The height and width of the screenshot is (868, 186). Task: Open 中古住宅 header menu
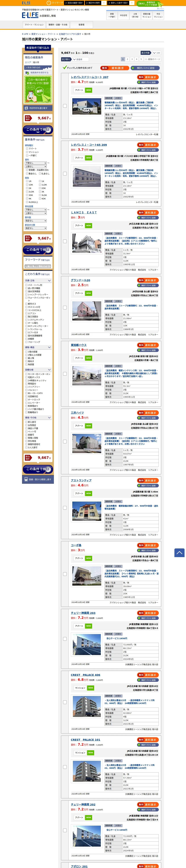point(124,15)
